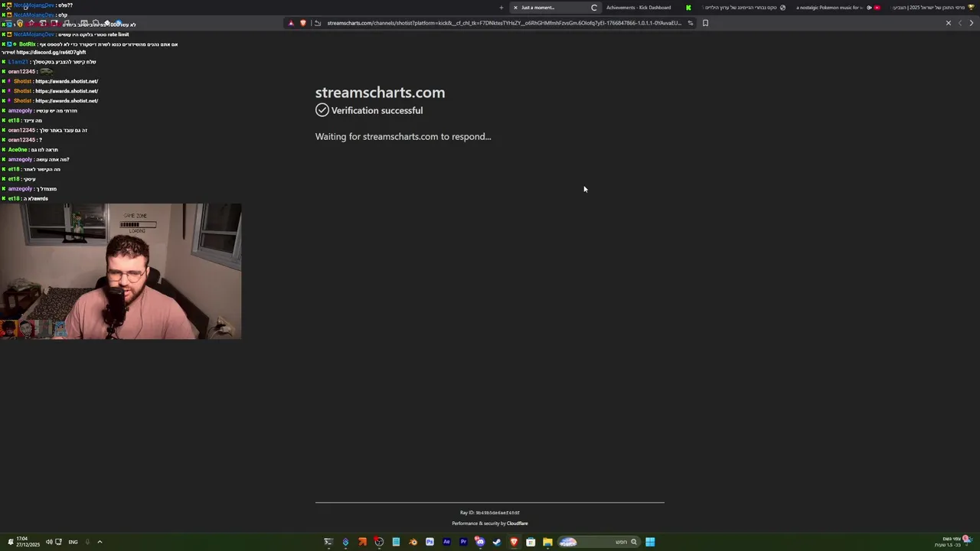Screen dimensions: 980x551
Task: Open Steam from the taskbar
Action: pos(497,542)
